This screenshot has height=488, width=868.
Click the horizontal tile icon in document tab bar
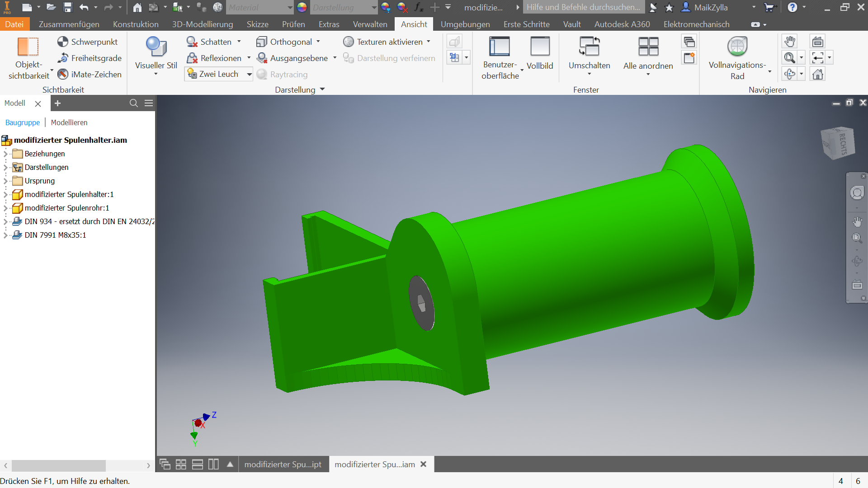(198, 464)
